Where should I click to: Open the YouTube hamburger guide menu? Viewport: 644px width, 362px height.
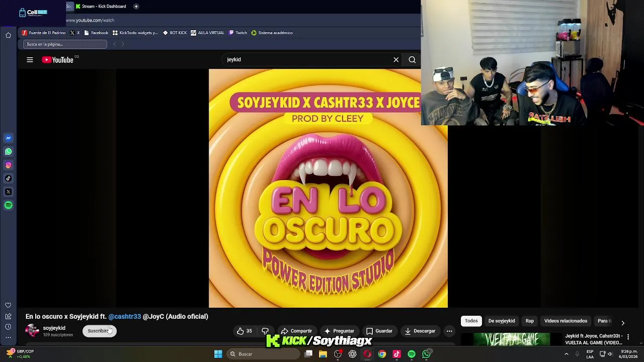(x=30, y=60)
